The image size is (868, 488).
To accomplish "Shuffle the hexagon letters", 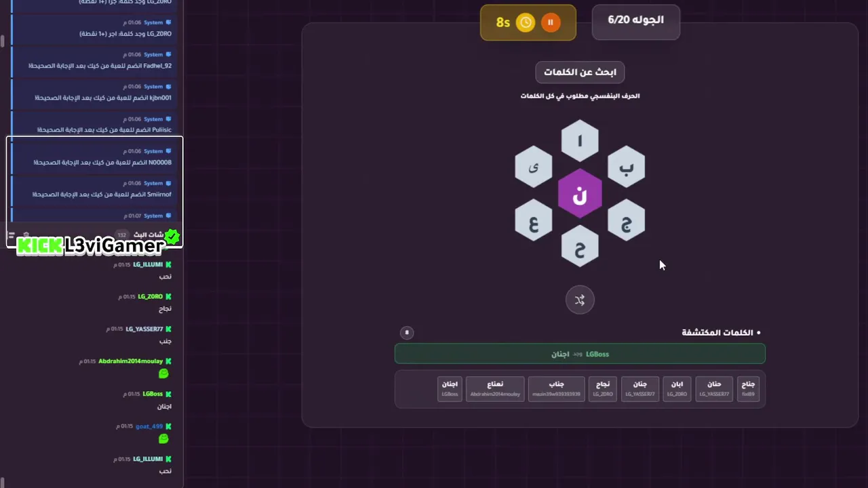I will [x=580, y=300].
